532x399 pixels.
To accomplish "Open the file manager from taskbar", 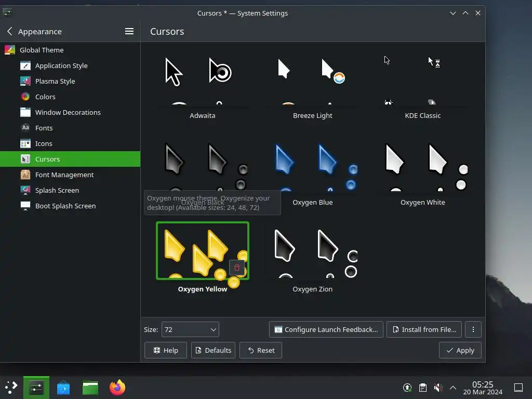I will (90, 388).
